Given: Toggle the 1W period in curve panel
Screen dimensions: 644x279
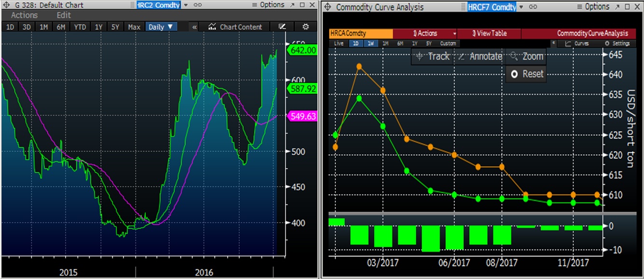Looking at the screenshot, I should click(371, 43).
